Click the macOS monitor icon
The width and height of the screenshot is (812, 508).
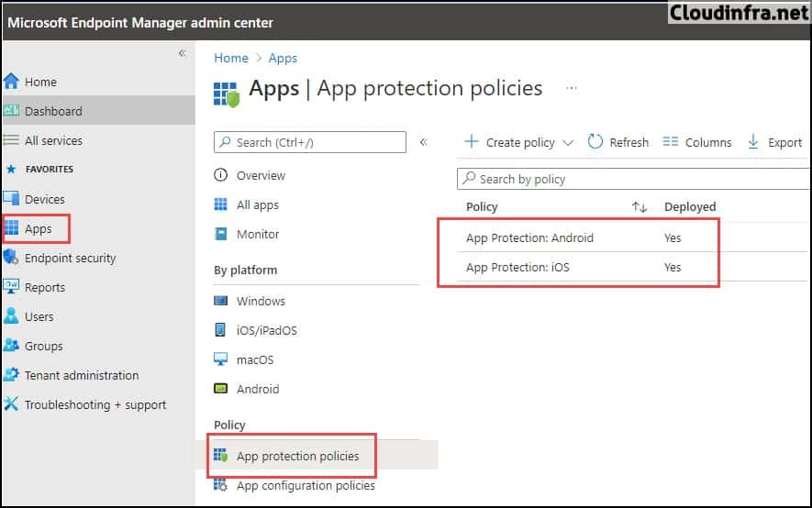[220, 359]
